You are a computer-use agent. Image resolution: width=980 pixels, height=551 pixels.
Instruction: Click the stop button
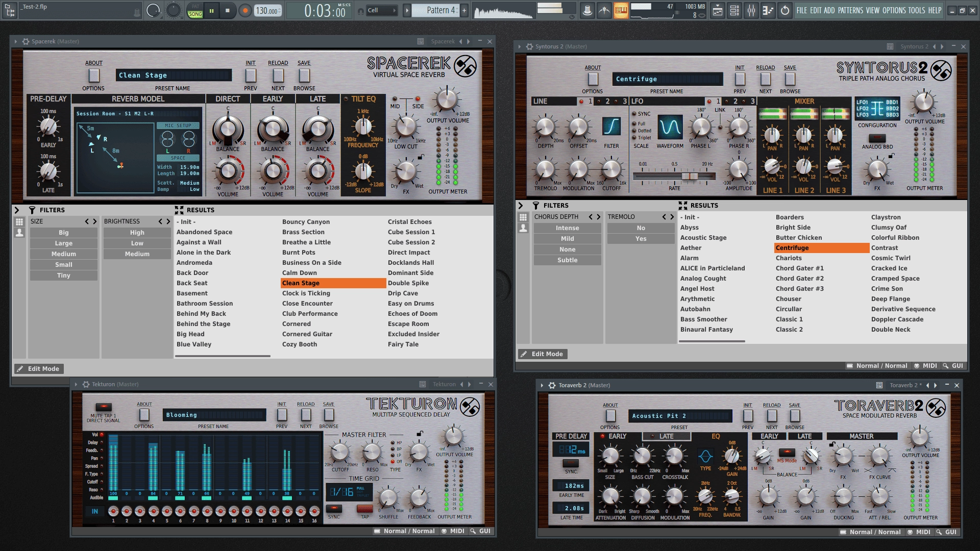pyautogui.click(x=228, y=10)
